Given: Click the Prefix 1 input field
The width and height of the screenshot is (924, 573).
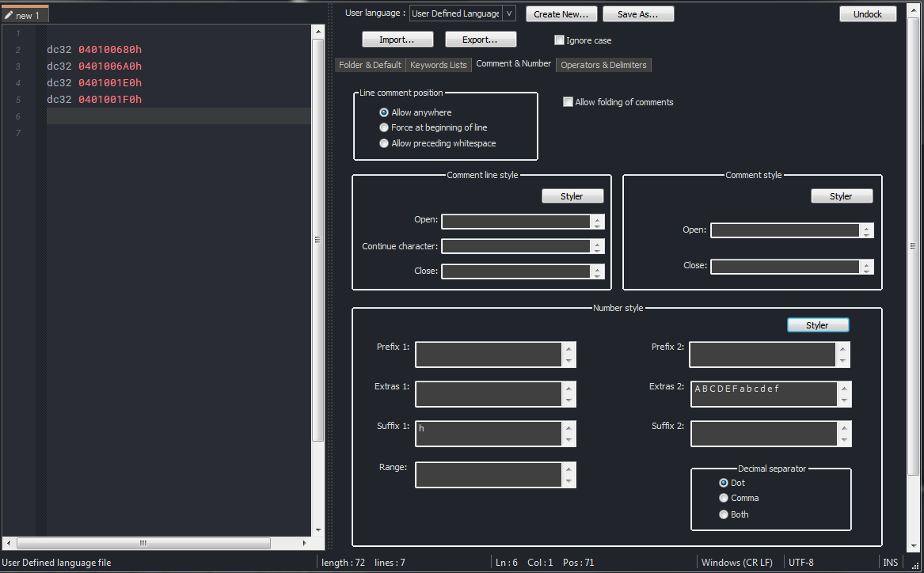Looking at the screenshot, I should coord(489,355).
